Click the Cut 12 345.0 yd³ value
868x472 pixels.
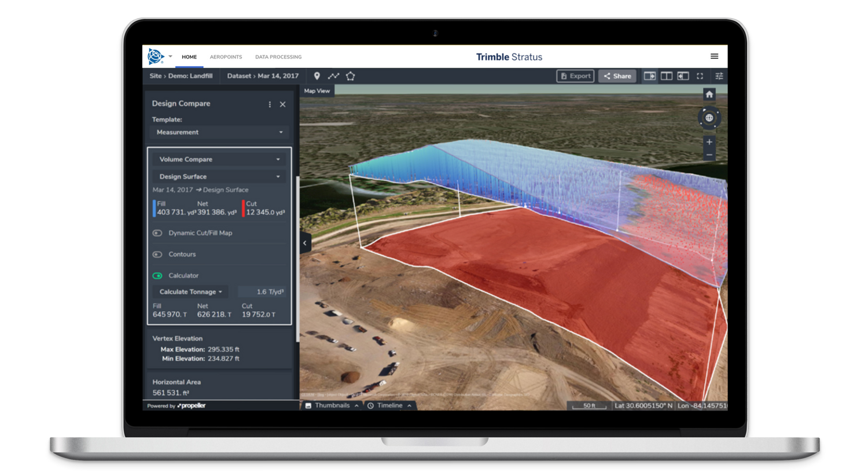(x=265, y=213)
